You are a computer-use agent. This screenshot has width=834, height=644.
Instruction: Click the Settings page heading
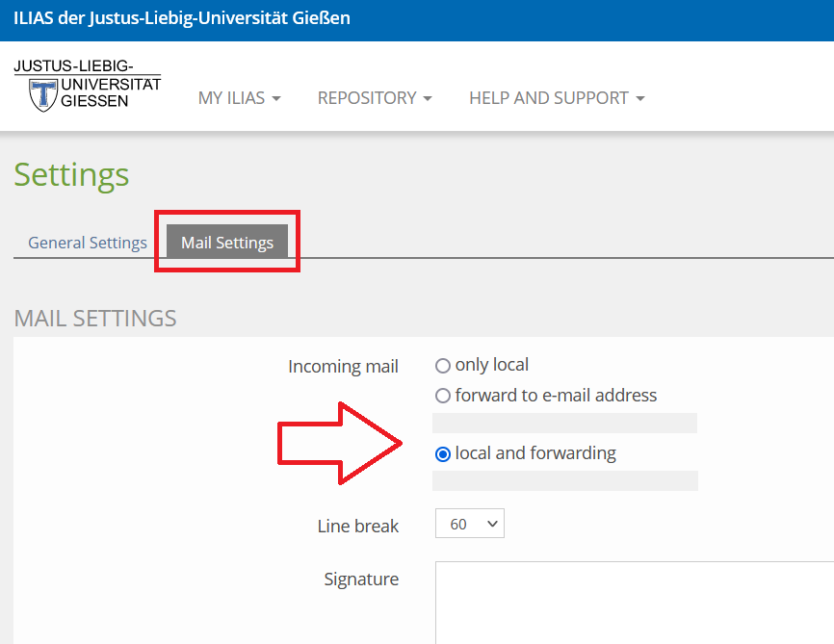(71, 175)
